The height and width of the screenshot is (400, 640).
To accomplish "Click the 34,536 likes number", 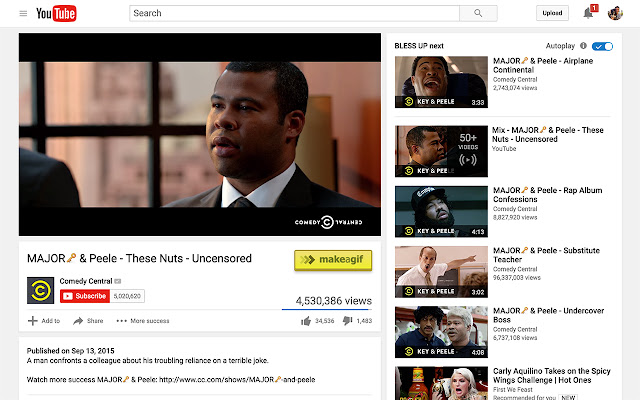I will pyautogui.click(x=324, y=321).
